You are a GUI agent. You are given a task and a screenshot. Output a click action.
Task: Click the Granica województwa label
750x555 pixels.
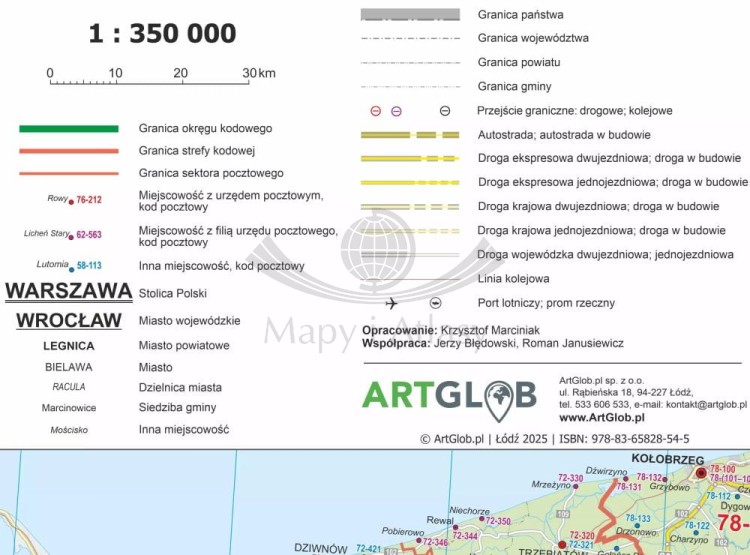[533, 38]
